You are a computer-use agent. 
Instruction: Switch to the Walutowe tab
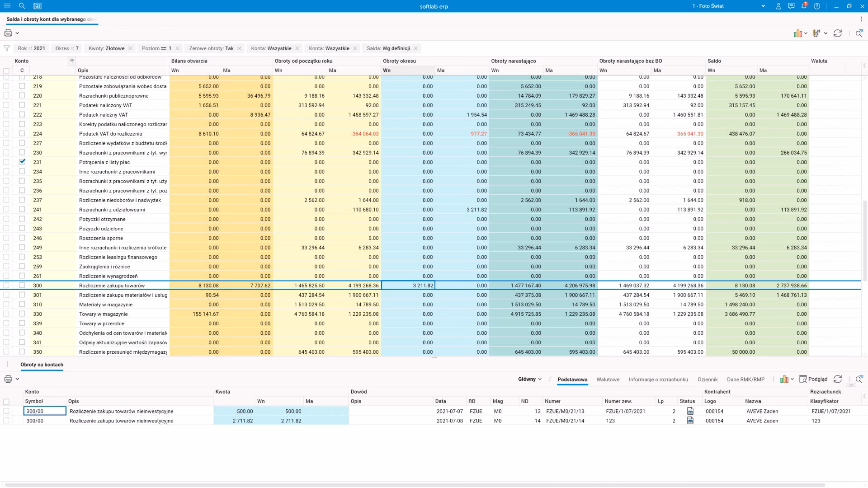coord(608,380)
